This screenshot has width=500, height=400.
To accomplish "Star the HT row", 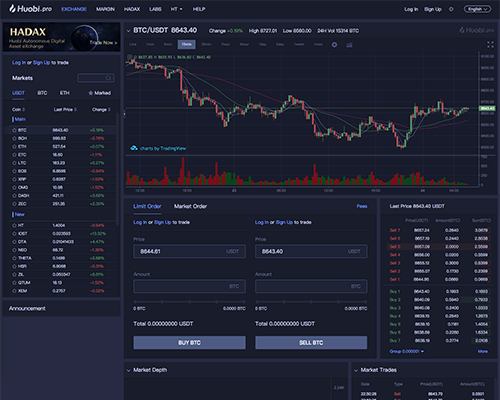I will click(14, 225).
